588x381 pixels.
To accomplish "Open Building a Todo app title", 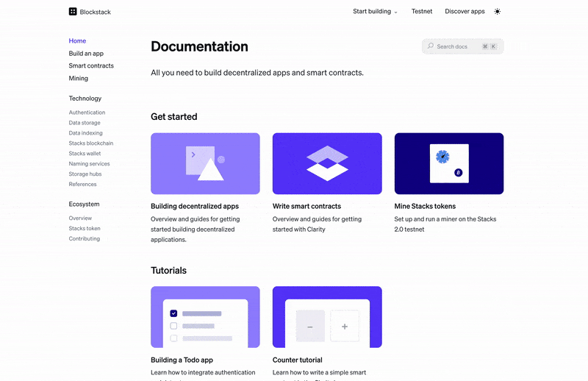I will (182, 360).
